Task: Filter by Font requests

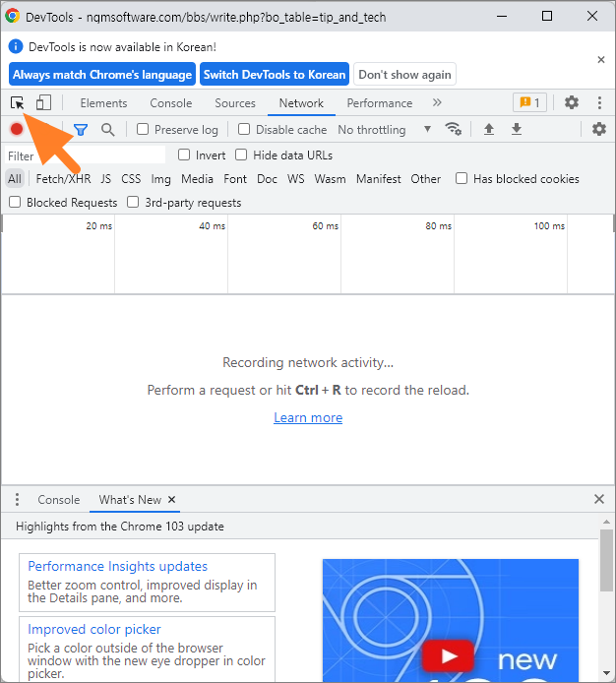Action: point(235,179)
